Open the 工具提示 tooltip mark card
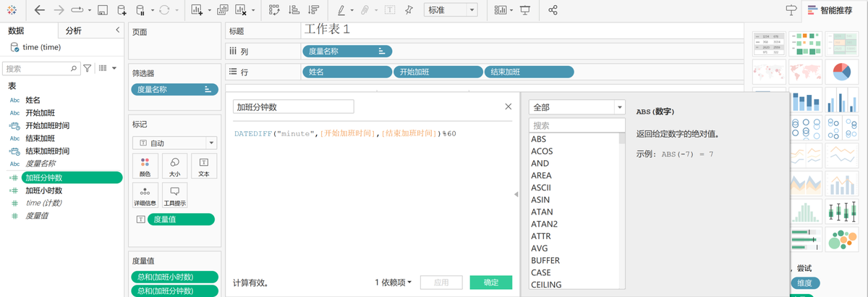 tap(175, 196)
